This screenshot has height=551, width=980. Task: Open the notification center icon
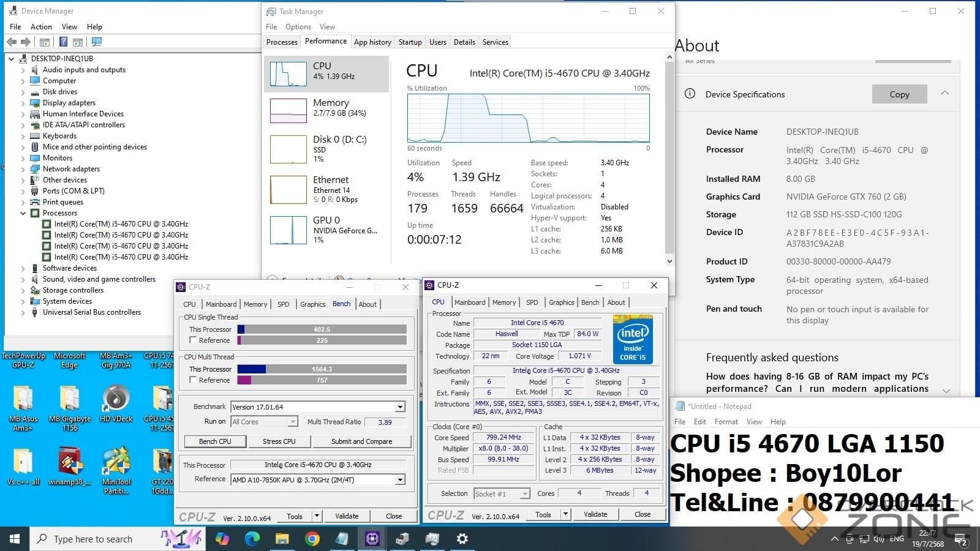[961, 539]
